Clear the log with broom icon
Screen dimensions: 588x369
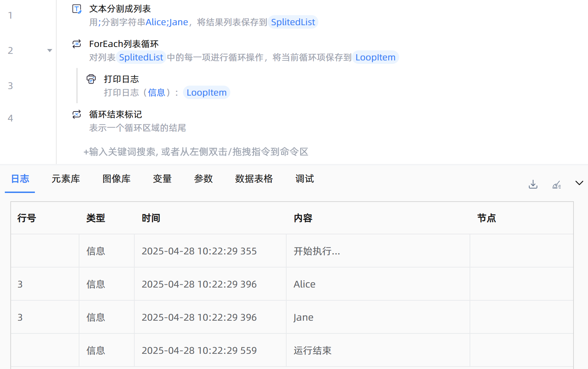click(x=557, y=185)
